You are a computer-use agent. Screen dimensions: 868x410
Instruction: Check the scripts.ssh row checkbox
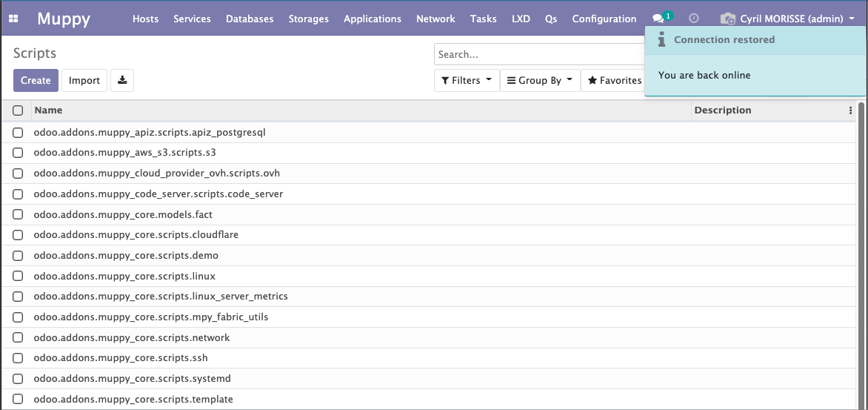click(18, 358)
